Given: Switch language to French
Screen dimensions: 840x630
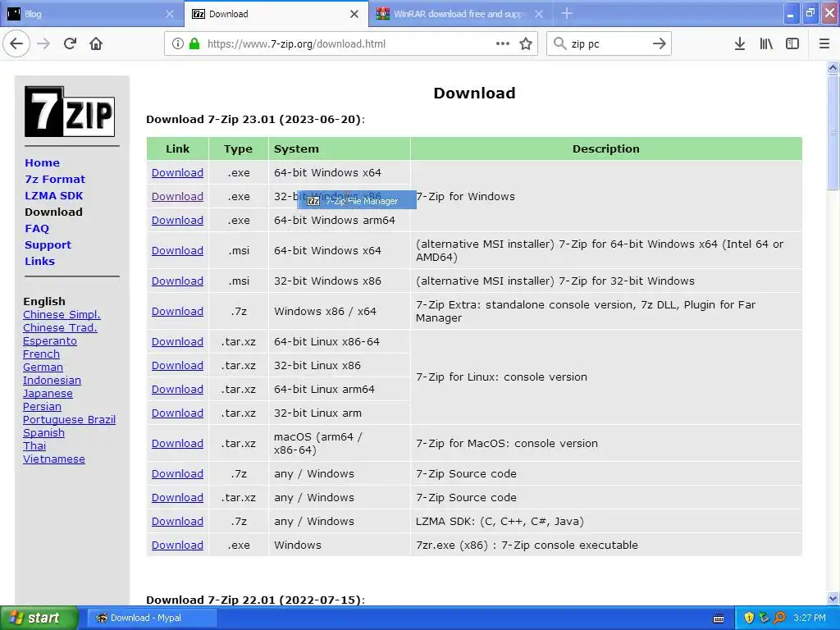Looking at the screenshot, I should pos(41,354).
